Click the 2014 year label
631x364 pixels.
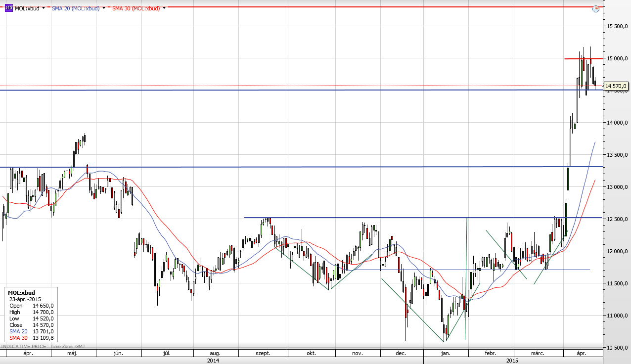[x=213, y=361]
